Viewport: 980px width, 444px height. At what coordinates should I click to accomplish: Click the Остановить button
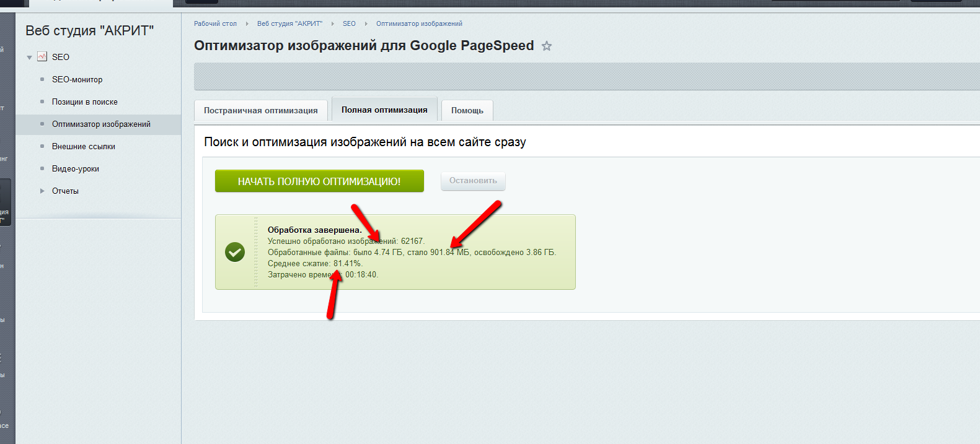click(x=473, y=181)
